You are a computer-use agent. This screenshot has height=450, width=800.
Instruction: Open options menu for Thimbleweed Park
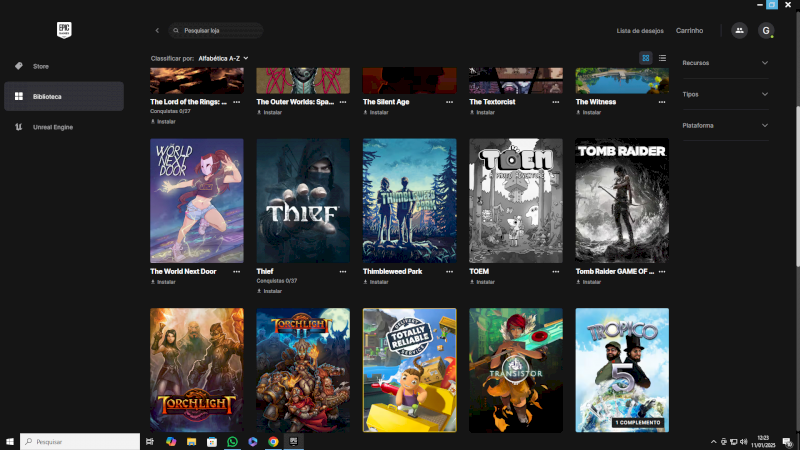(x=449, y=272)
